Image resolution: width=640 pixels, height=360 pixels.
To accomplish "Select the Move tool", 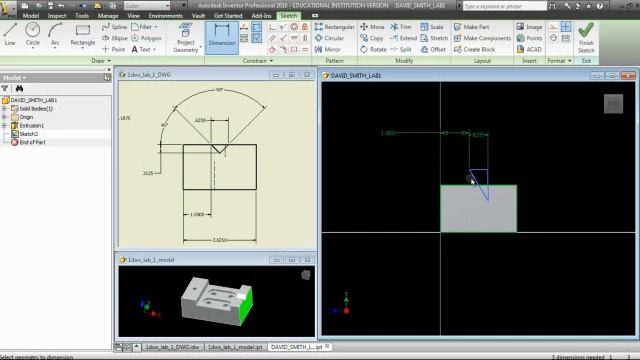I will click(372, 27).
